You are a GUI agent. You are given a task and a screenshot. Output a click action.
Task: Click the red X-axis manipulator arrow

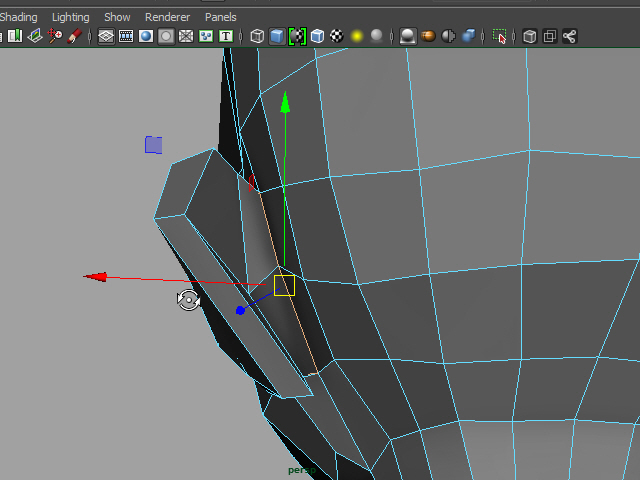pos(96,277)
